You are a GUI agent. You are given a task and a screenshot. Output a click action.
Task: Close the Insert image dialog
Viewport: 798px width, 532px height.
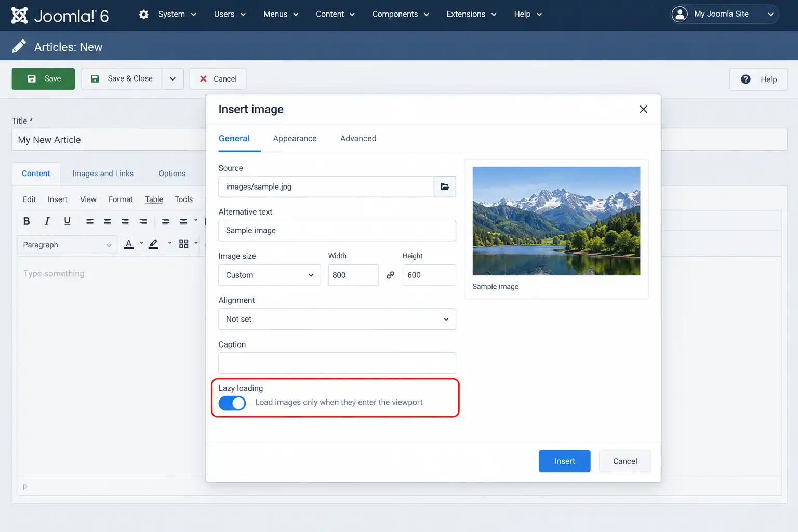click(643, 109)
